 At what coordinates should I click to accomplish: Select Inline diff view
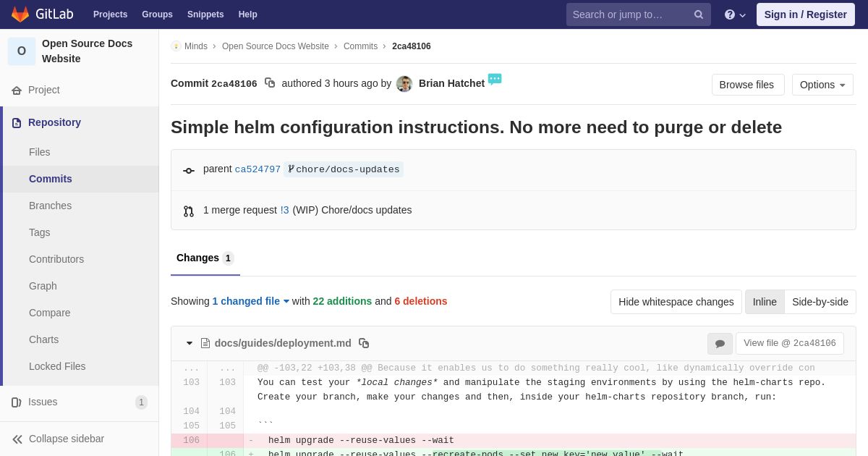765,302
